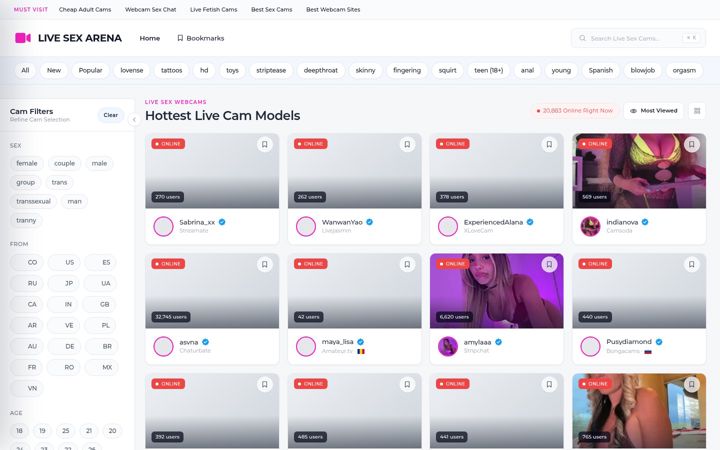This screenshot has width=720, height=450.
Task: Select the skinny category tab
Action: [366, 70]
